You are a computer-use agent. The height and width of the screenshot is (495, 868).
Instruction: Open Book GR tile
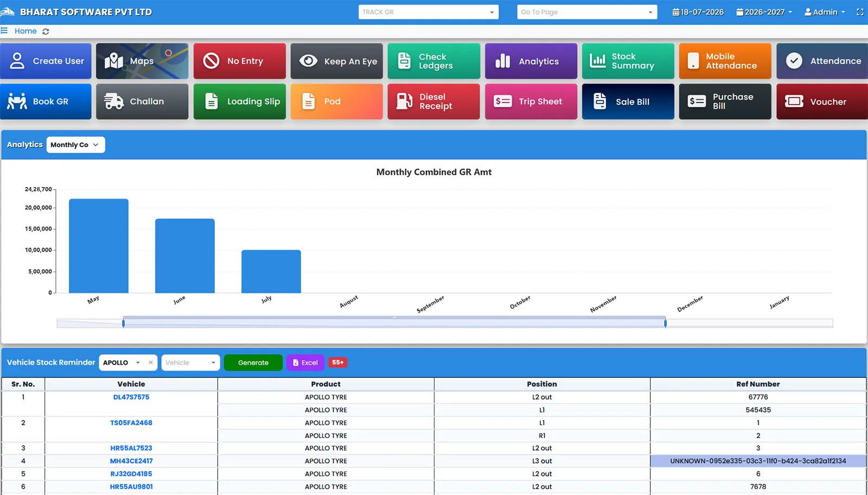(46, 101)
